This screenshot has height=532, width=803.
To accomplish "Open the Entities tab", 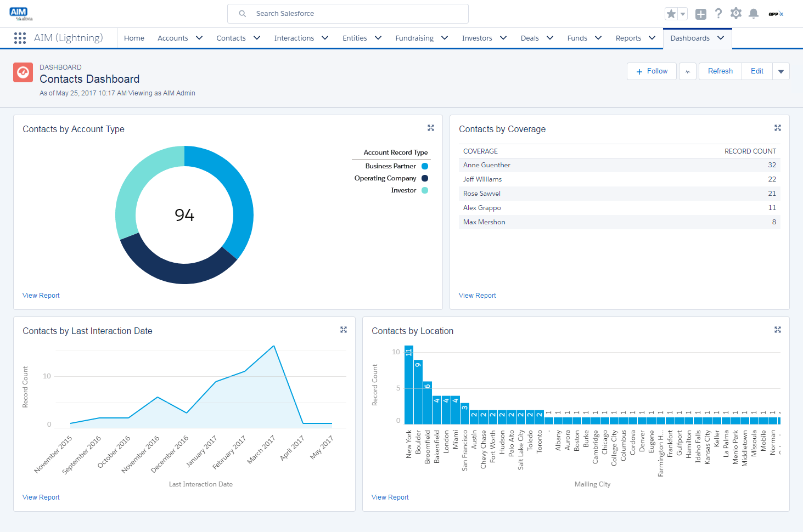I will coord(355,38).
